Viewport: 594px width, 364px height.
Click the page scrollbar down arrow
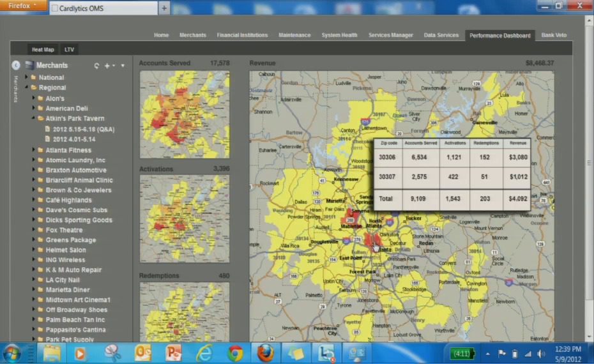point(589,337)
